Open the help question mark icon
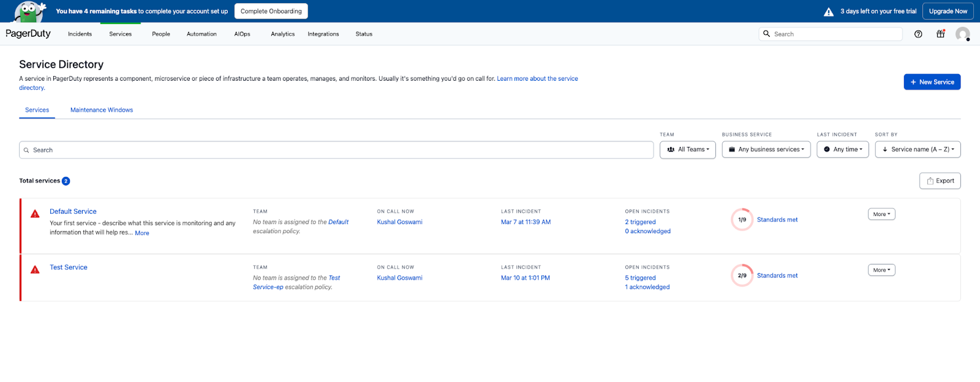Image resolution: width=980 pixels, height=382 pixels. pos(918,34)
